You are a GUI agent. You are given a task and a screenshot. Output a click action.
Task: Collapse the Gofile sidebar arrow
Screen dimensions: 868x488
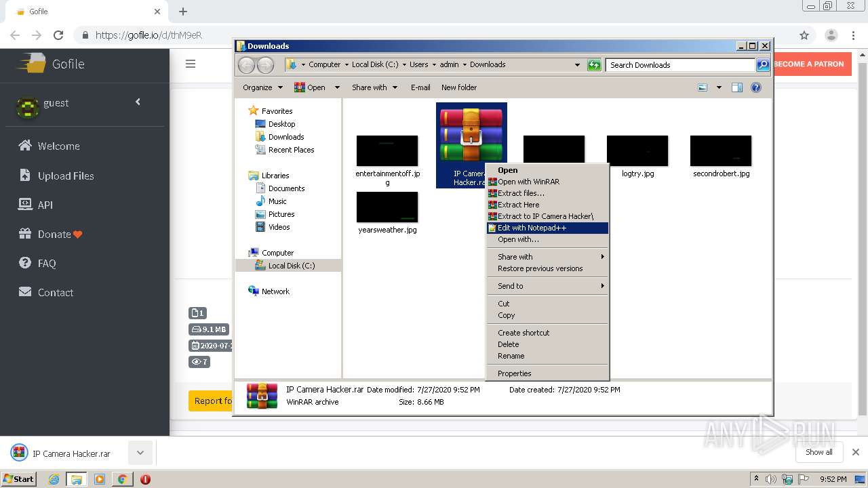pos(138,102)
